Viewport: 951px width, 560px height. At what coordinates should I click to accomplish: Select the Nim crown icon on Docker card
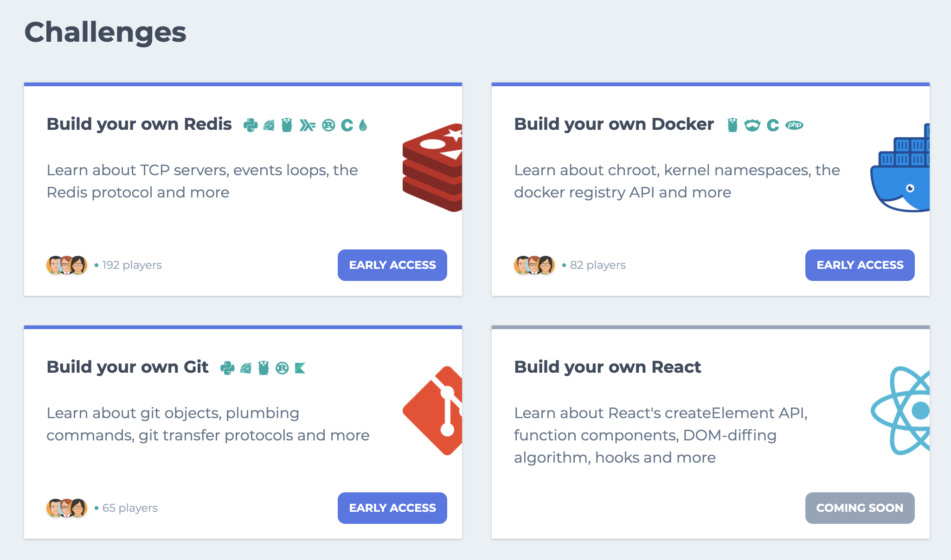click(x=752, y=125)
